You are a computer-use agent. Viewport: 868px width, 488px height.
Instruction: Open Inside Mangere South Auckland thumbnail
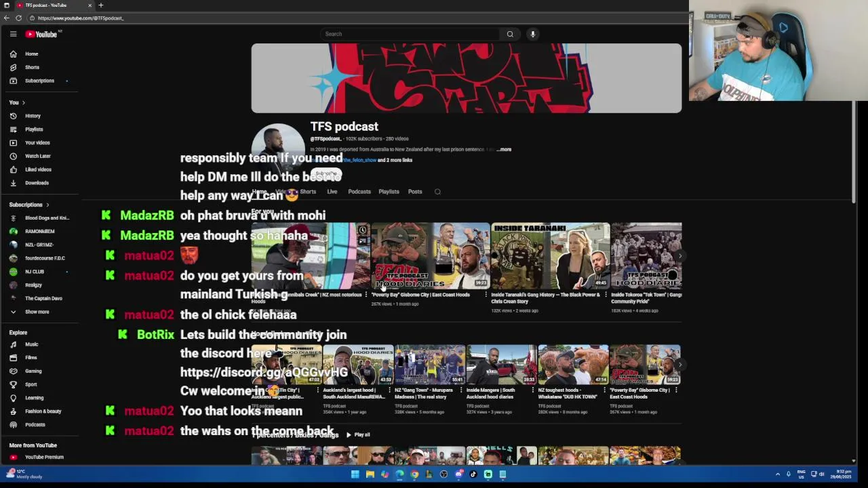[501, 365]
